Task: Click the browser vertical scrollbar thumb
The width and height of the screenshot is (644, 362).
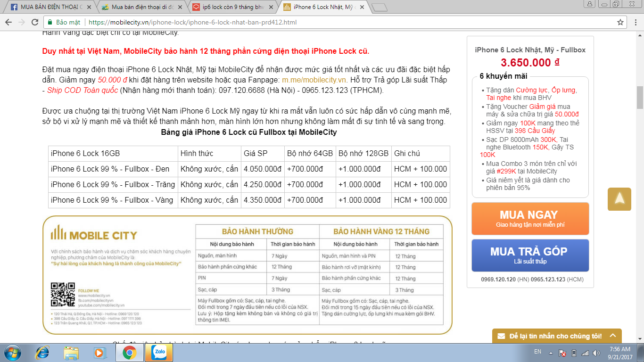Action: 640,98
